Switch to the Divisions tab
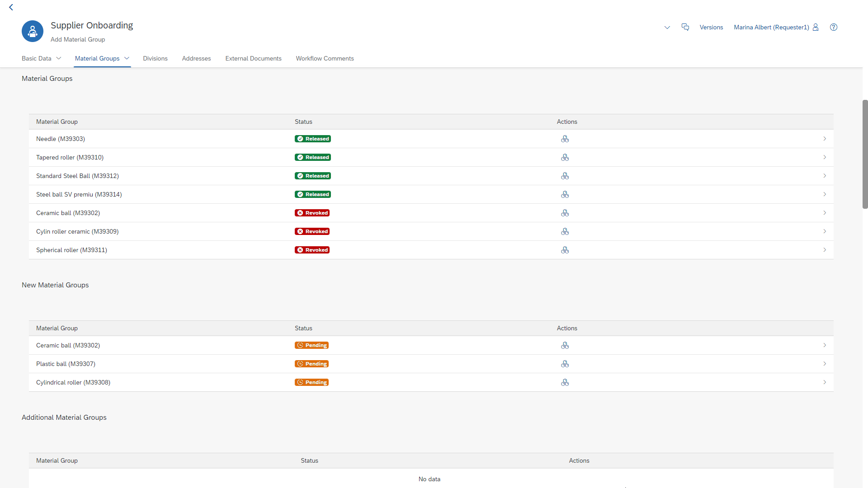The image size is (868, 488). pyautogui.click(x=155, y=58)
